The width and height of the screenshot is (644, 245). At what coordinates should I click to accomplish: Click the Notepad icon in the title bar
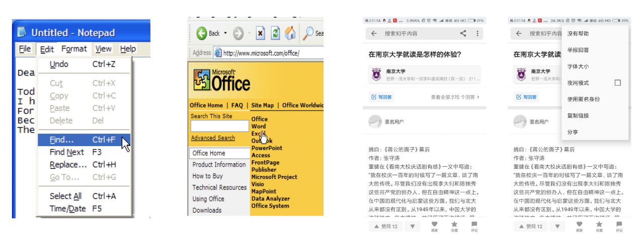click(x=22, y=32)
